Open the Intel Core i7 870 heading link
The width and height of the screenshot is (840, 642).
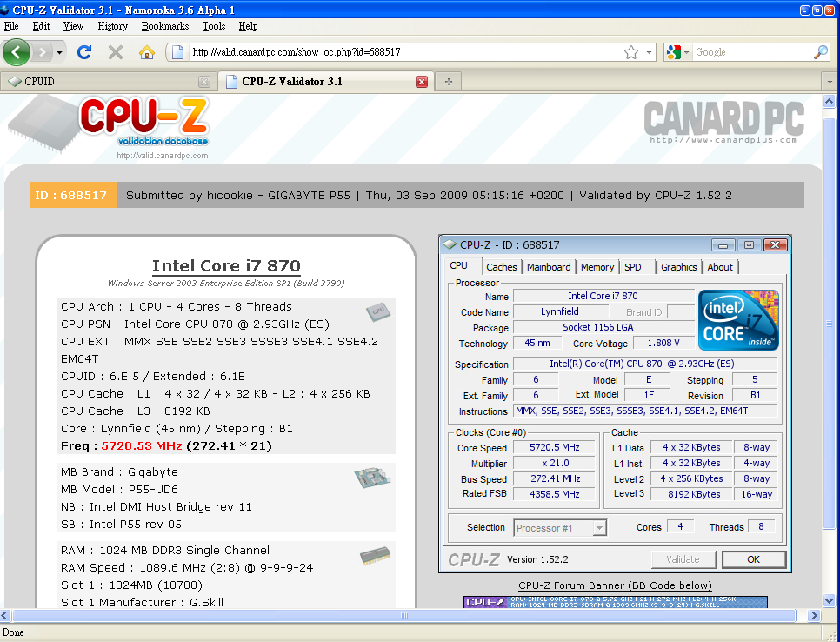click(226, 266)
